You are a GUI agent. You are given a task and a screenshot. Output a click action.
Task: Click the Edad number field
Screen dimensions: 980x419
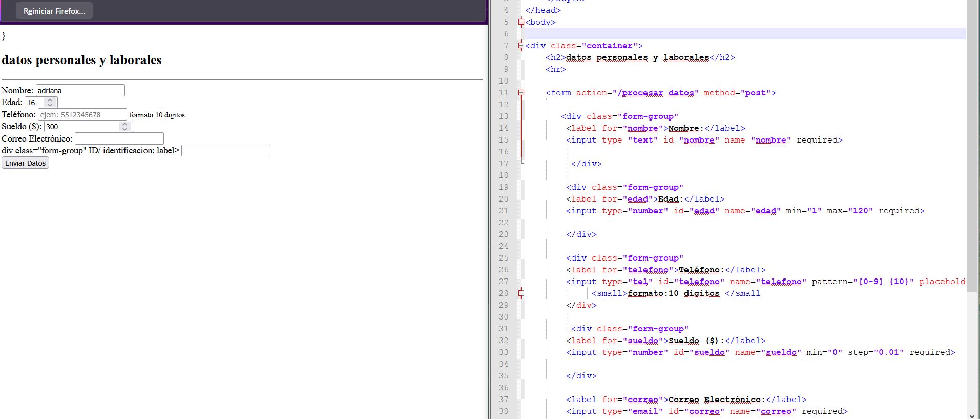35,103
